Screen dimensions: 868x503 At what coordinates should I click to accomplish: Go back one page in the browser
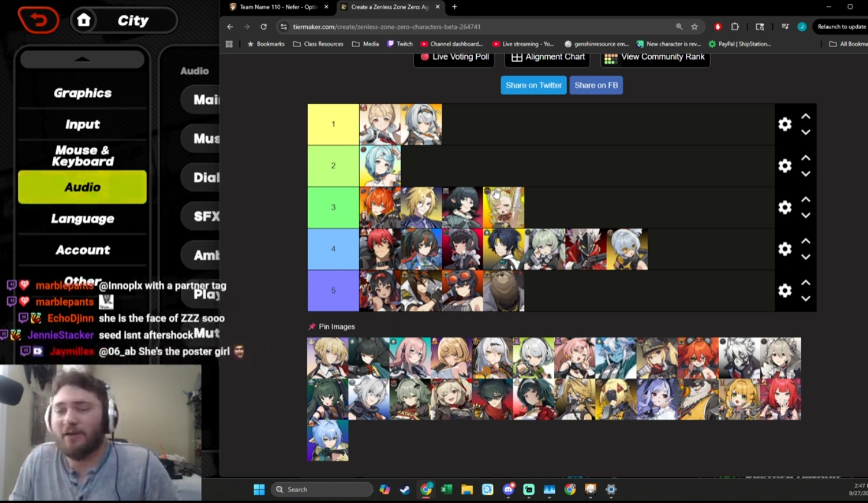pyautogui.click(x=230, y=27)
